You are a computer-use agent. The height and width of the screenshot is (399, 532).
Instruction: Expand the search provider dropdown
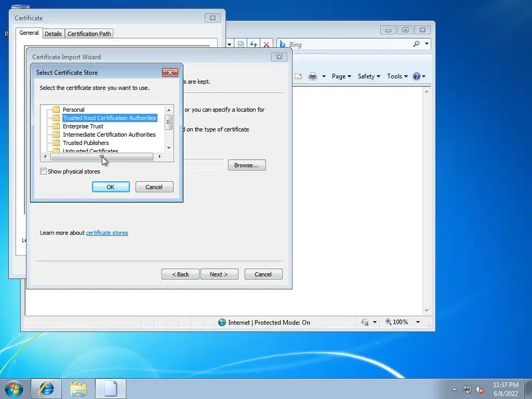pos(427,44)
